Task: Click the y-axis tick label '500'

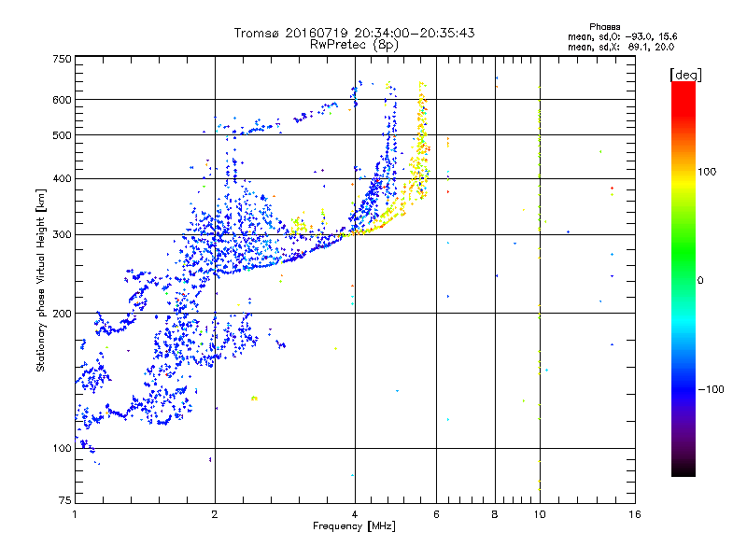Action: pyautogui.click(x=63, y=135)
